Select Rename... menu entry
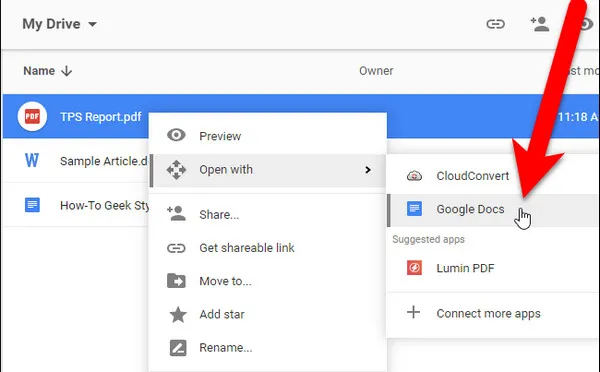The width and height of the screenshot is (600, 372). coord(267,348)
